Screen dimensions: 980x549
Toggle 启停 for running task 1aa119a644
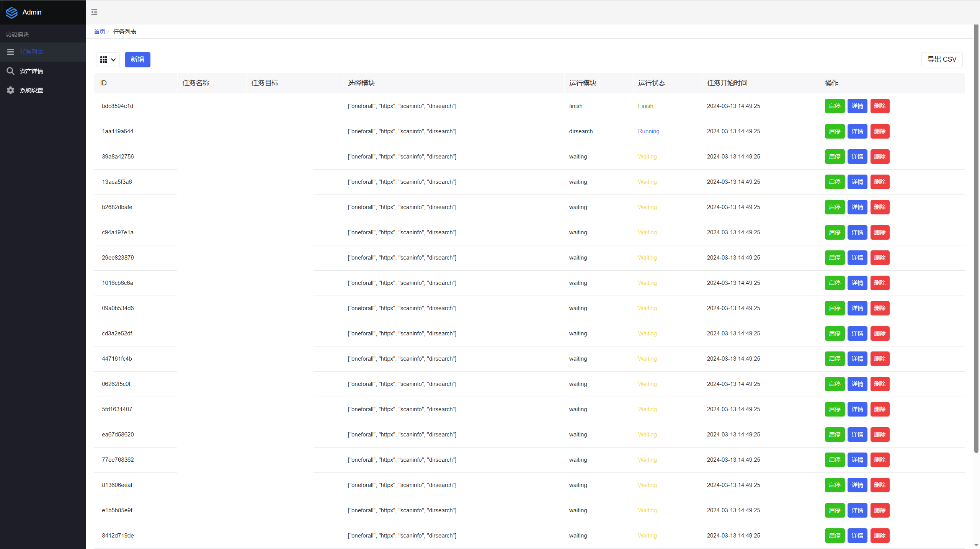click(835, 131)
